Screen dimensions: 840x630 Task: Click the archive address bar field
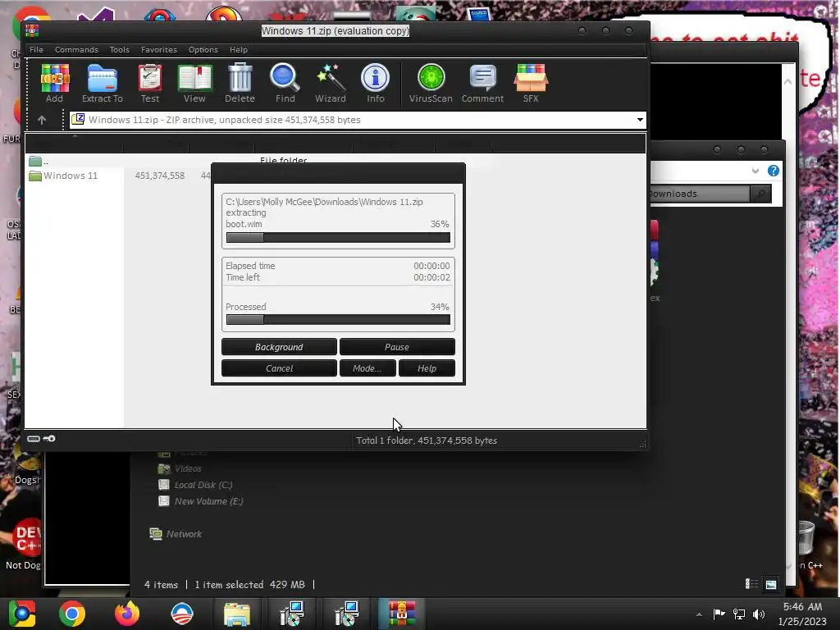tap(358, 120)
